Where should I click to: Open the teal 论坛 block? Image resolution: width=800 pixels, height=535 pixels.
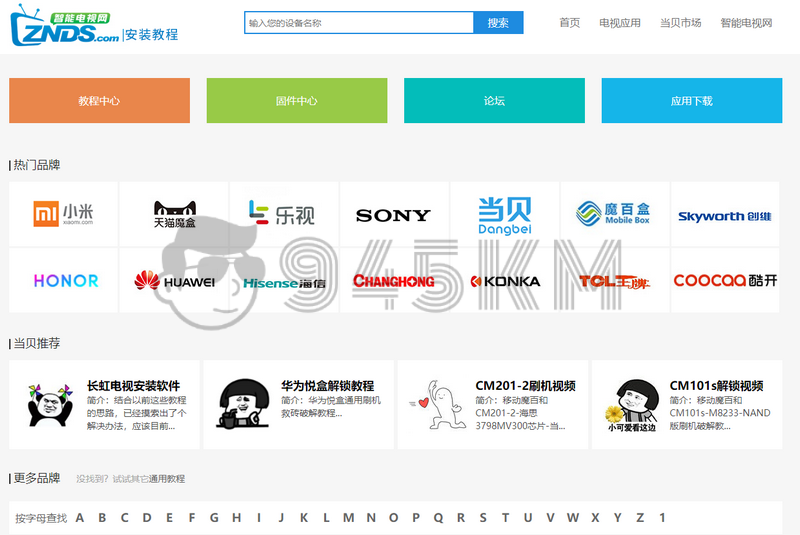494,100
